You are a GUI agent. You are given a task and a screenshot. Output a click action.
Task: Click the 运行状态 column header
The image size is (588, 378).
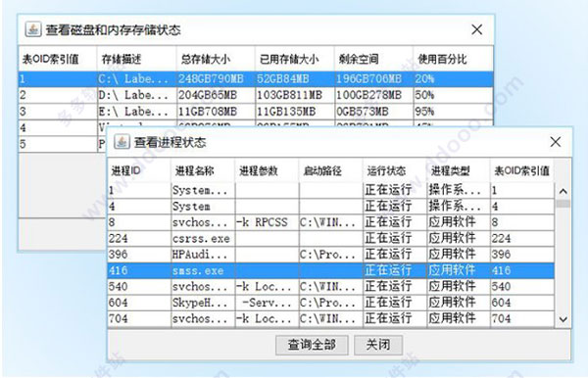tap(395, 170)
